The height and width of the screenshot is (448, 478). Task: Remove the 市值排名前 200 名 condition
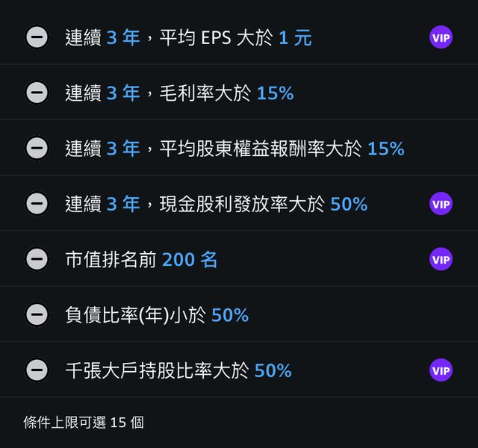click(37, 259)
